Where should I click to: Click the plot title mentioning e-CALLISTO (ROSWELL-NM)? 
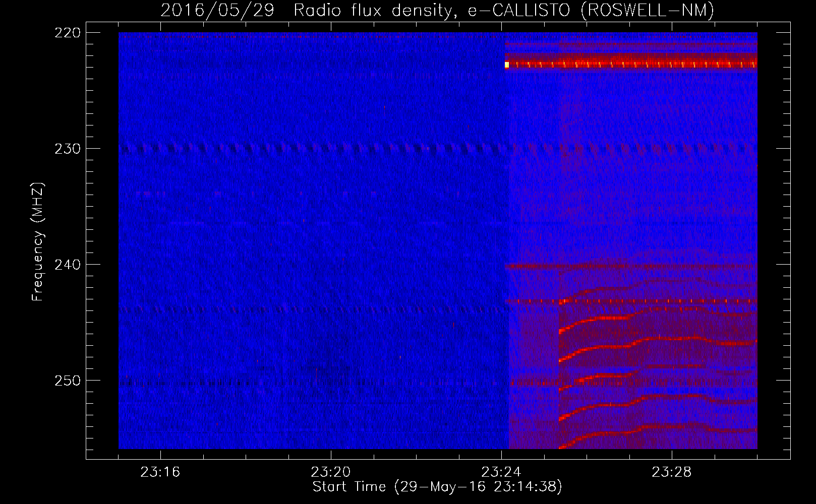pos(437,11)
